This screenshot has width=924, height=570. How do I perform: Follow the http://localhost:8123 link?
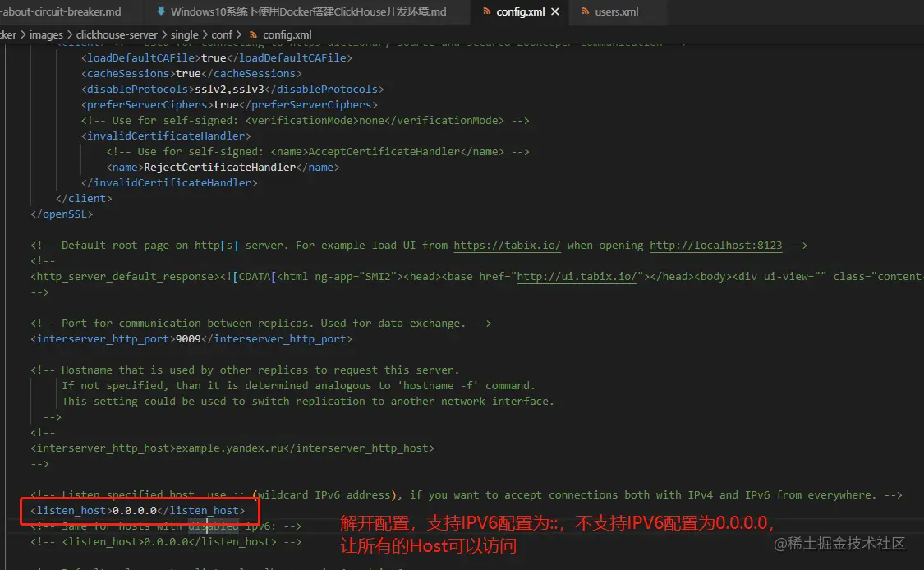(x=716, y=246)
